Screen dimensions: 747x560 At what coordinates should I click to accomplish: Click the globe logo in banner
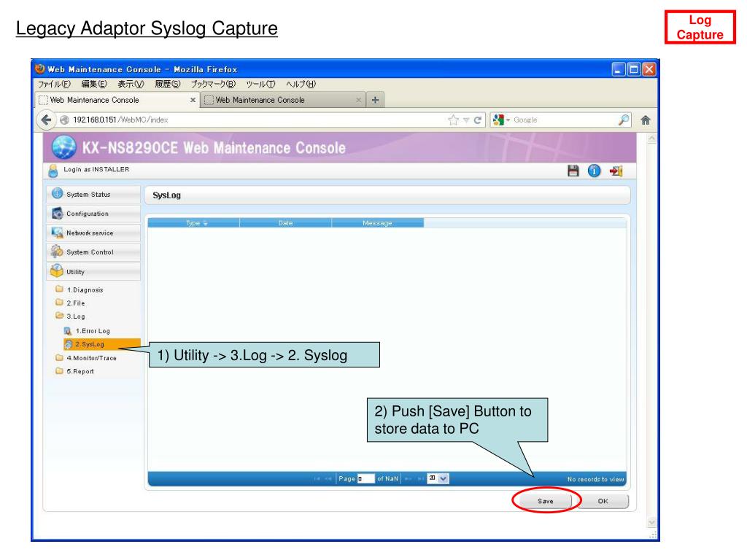coord(64,147)
